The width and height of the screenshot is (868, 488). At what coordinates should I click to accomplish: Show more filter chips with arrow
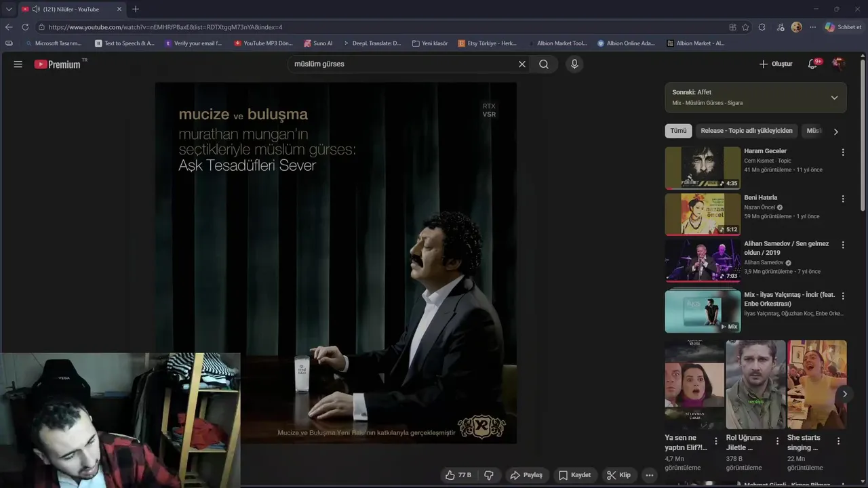point(835,131)
